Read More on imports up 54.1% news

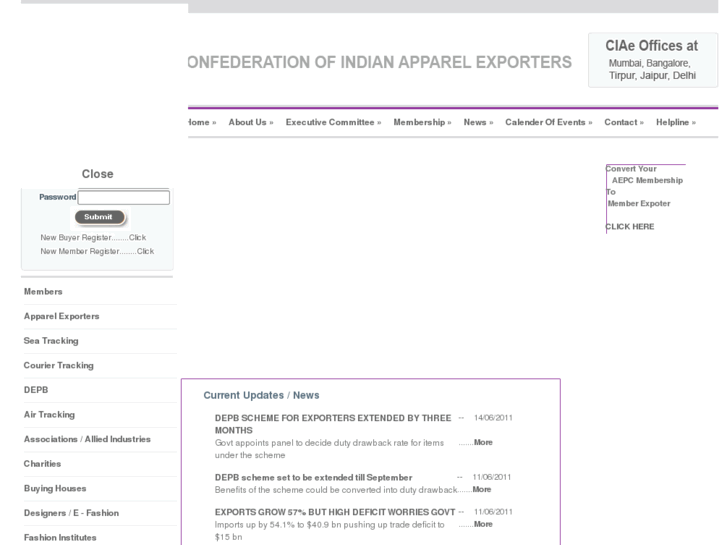coord(483,524)
